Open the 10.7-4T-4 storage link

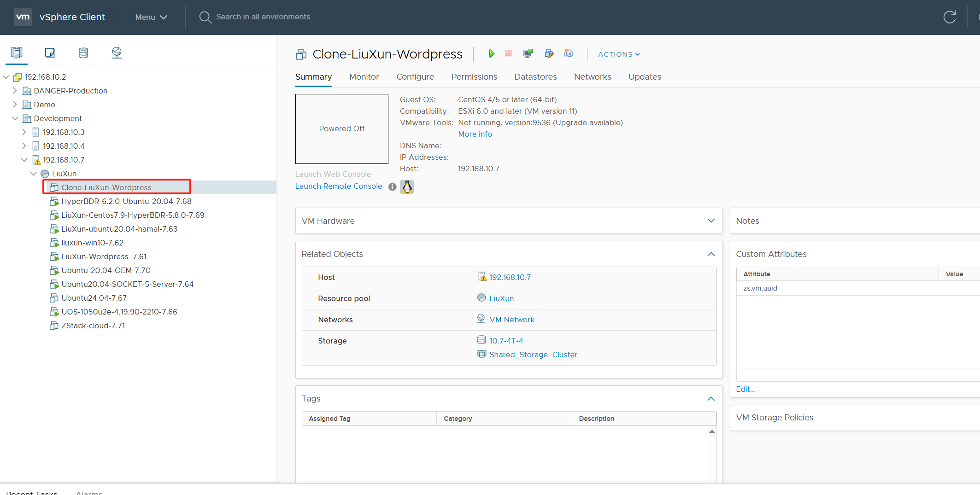pos(506,341)
